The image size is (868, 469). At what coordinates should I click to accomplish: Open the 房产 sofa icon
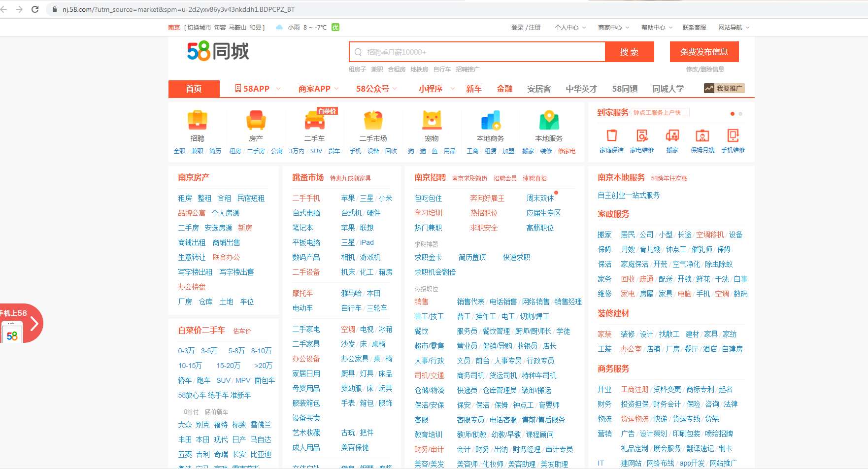point(256,120)
